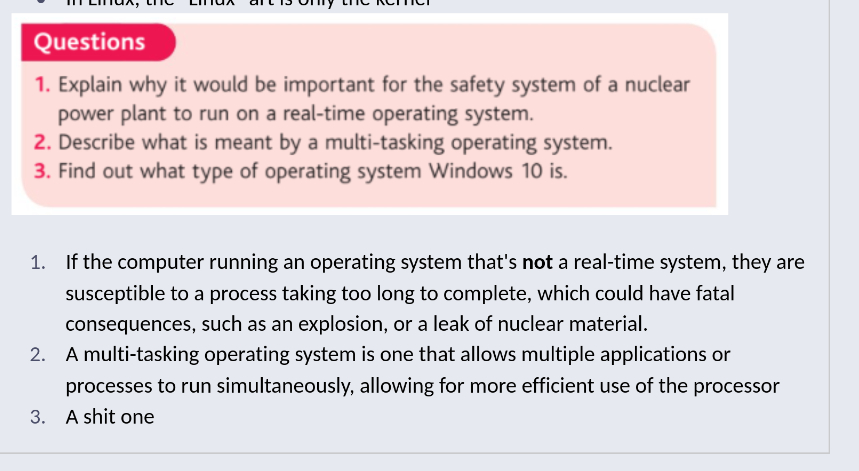Click answer line starting 'If the computer running'
The width and height of the screenshot is (859, 471).
(290, 263)
